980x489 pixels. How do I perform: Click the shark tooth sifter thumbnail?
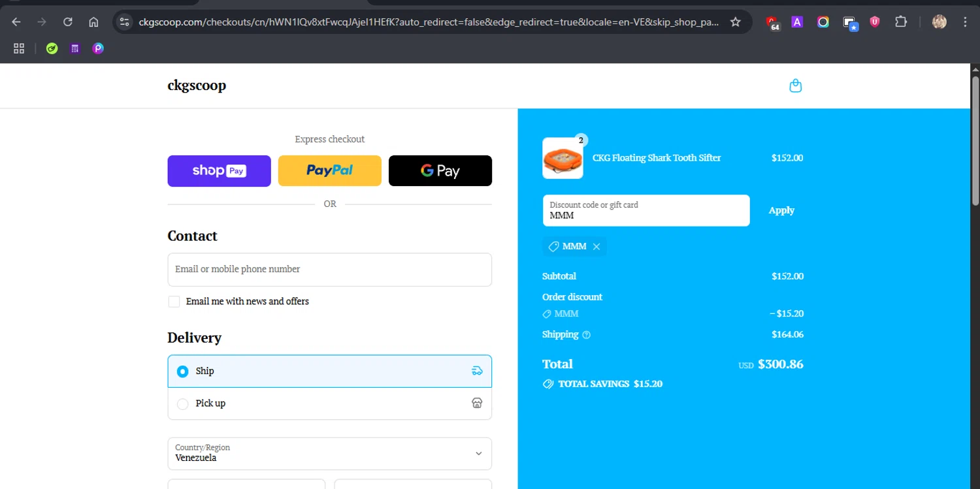[x=563, y=158]
